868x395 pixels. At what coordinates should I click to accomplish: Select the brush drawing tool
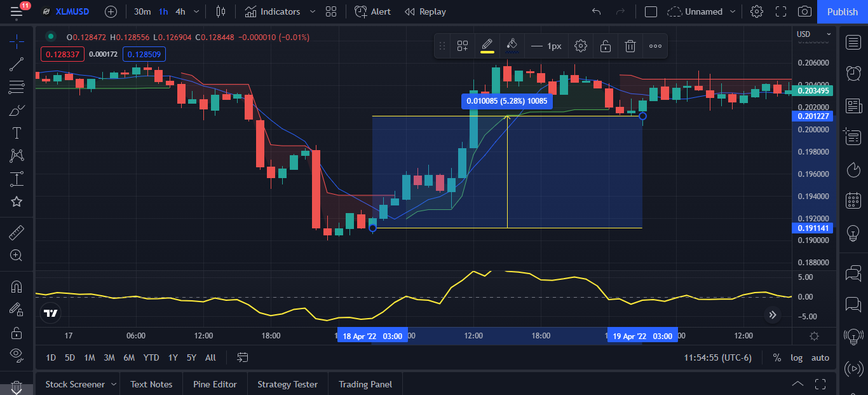tap(17, 110)
